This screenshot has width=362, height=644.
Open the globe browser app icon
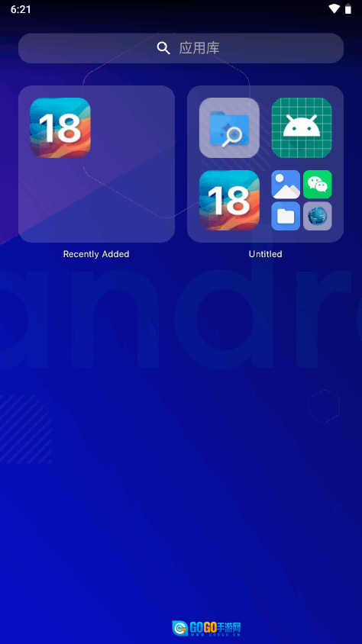click(x=318, y=216)
